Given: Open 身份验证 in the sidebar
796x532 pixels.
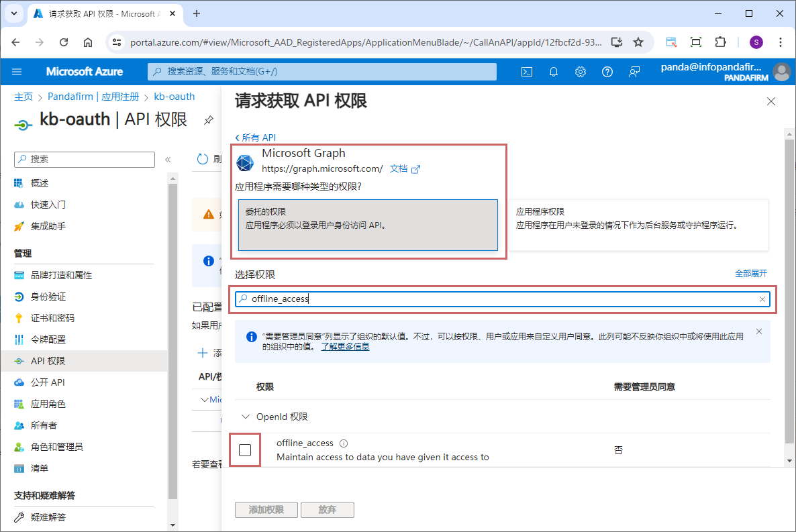Looking at the screenshot, I should coord(48,297).
